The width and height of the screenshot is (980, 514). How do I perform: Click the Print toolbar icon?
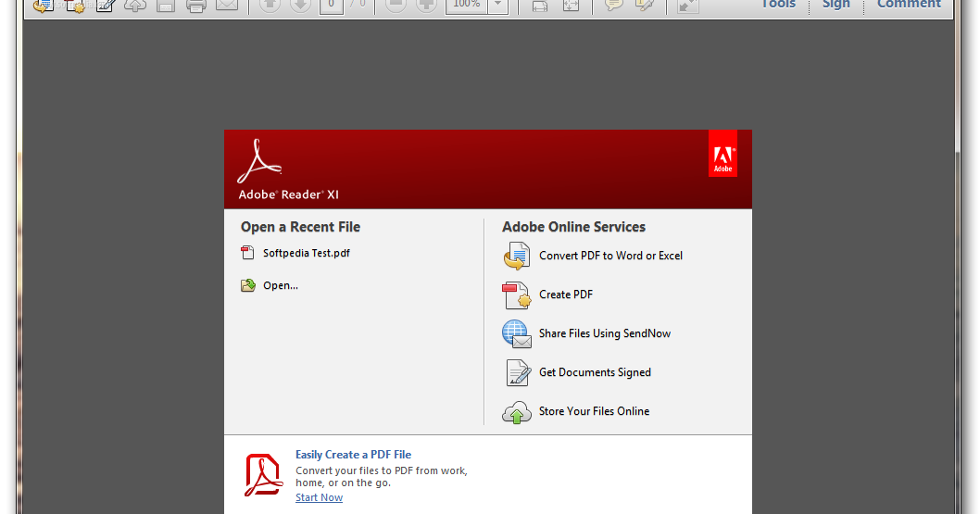click(195, 6)
